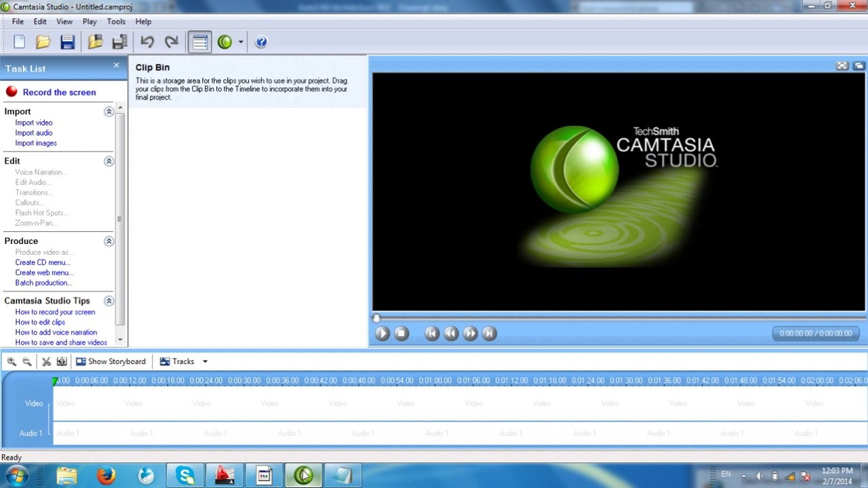
Task: Collapse the Camtasia Studio Tips section
Action: (x=108, y=300)
